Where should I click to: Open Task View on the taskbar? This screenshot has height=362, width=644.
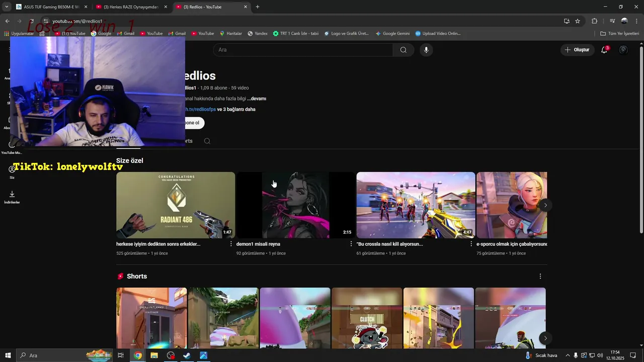pyautogui.click(x=121, y=355)
